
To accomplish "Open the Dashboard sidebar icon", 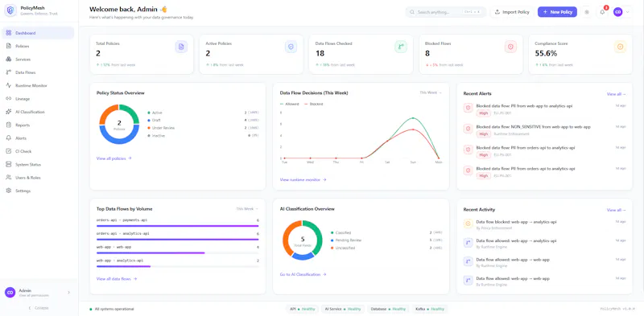I will point(9,33).
